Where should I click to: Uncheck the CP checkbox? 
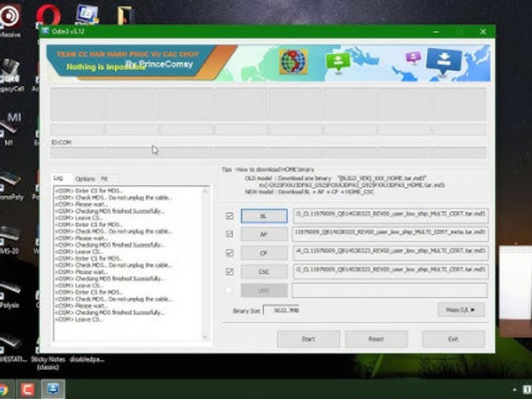(230, 253)
